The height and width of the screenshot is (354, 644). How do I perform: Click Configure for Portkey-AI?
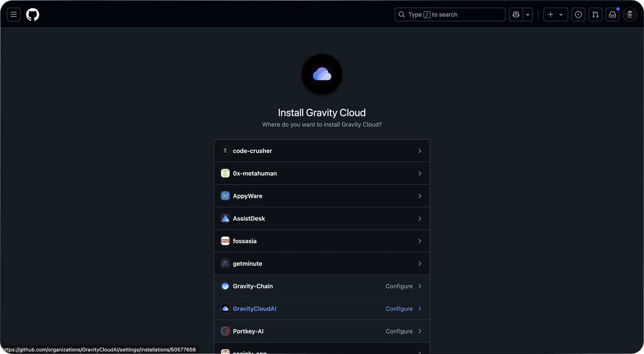(x=399, y=331)
